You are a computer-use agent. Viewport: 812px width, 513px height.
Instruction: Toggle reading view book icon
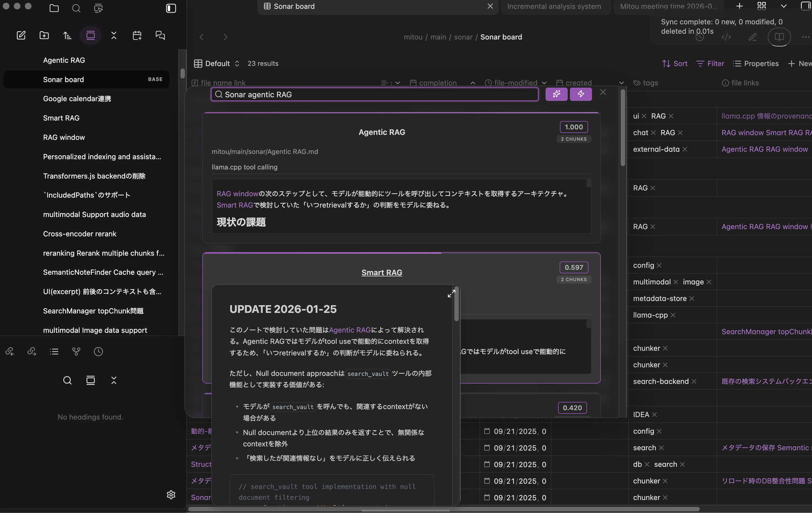click(779, 37)
